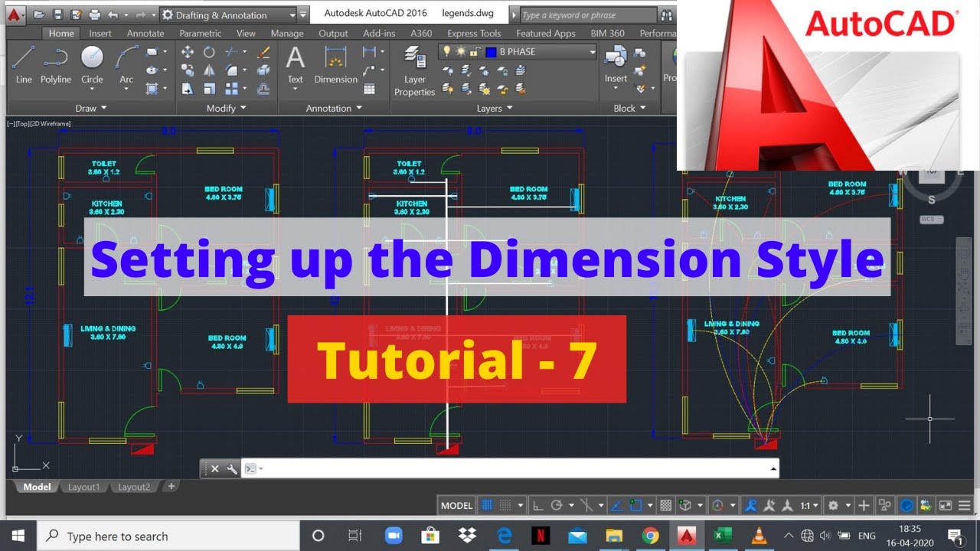The width and height of the screenshot is (980, 551).
Task: Click the Save icon in Quick Access toolbar
Action: [x=57, y=15]
